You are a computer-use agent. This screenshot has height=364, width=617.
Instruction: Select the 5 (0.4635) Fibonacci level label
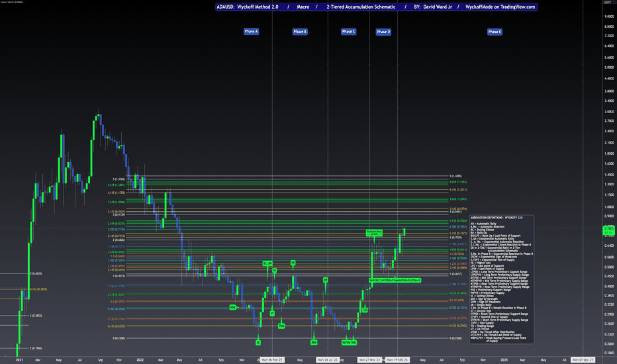point(36,273)
